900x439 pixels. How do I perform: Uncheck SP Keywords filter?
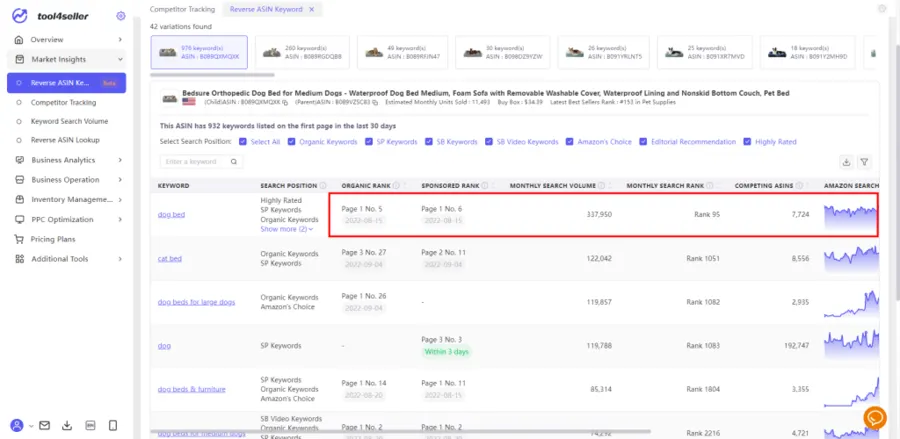pos(368,142)
